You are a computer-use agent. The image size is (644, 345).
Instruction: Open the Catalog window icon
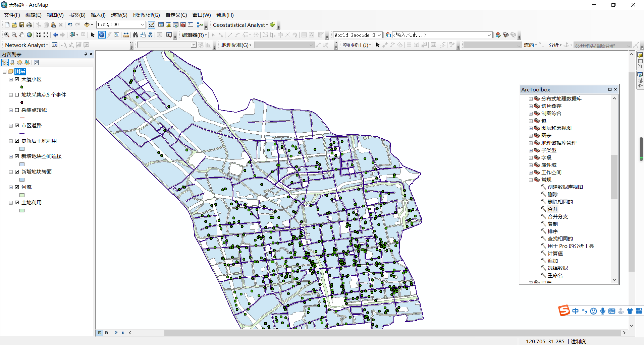click(168, 25)
